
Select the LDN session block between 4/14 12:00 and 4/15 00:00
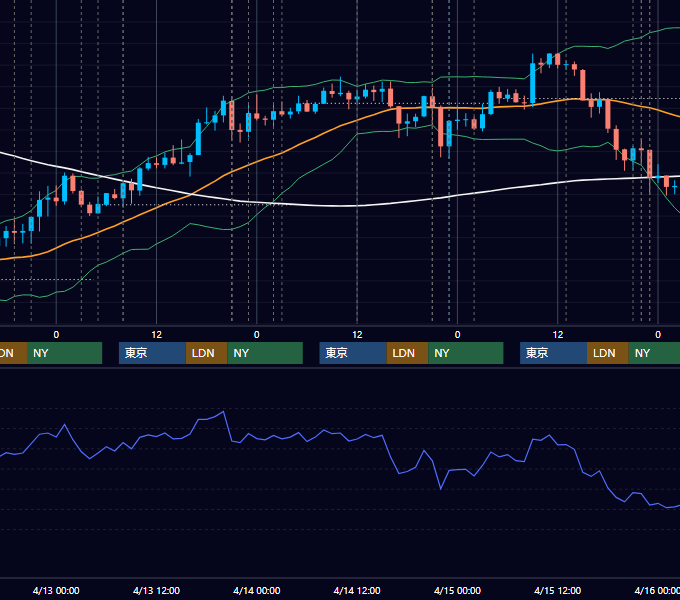tap(407, 353)
